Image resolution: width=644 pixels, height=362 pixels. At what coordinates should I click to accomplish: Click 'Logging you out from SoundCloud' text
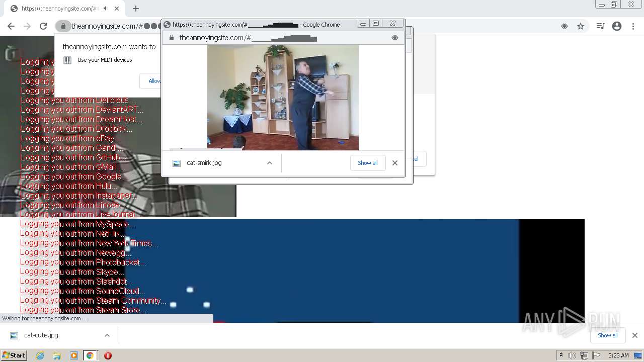83,291
